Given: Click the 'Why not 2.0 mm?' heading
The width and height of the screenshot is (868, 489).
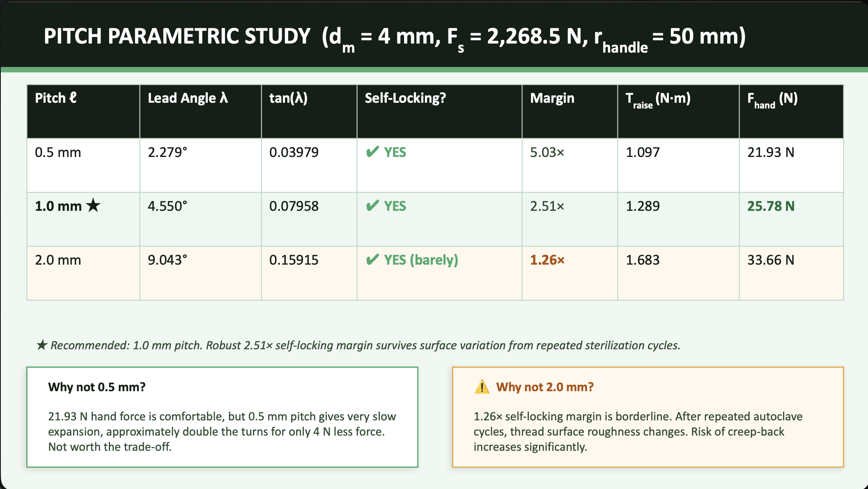Looking at the screenshot, I should click(545, 387).
